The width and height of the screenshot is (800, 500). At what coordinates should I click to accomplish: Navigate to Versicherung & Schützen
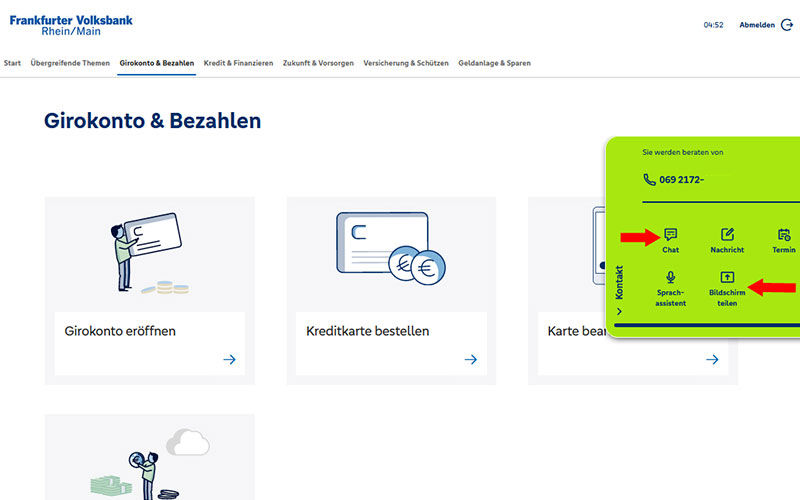tap(406, 63)
